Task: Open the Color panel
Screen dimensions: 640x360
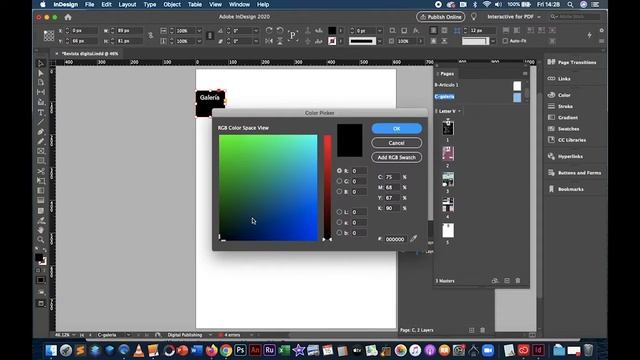Action: pyautogui.click(x=559, y=95)
